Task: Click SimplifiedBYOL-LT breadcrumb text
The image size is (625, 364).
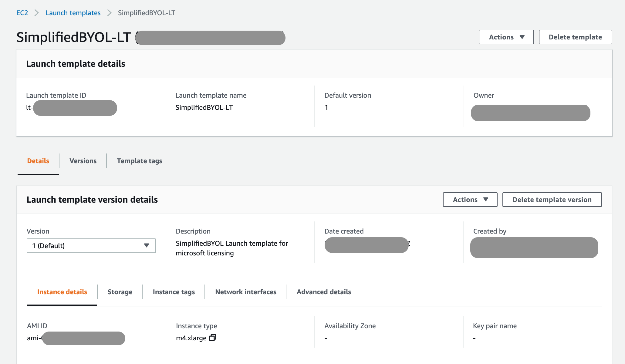Action: (147, 13)
